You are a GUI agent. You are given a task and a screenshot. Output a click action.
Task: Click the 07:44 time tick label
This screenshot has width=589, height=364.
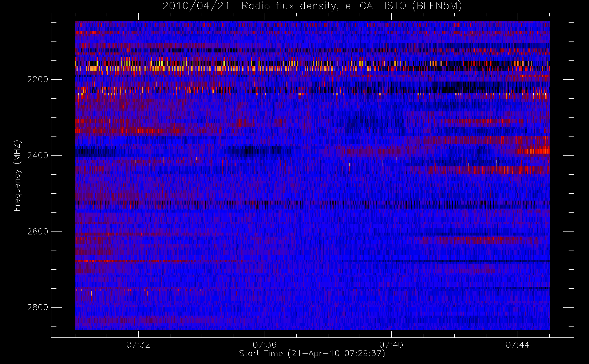click(518, 345)
